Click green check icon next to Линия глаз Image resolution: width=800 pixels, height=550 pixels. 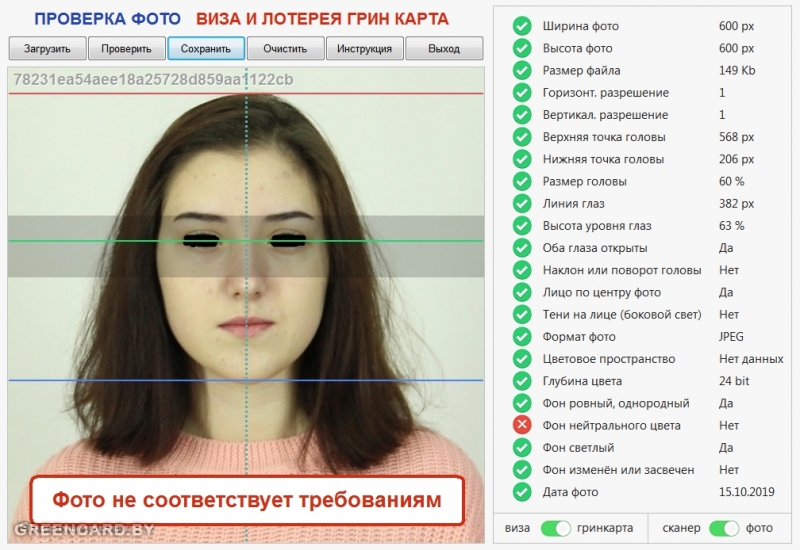[x=522, y=204]
